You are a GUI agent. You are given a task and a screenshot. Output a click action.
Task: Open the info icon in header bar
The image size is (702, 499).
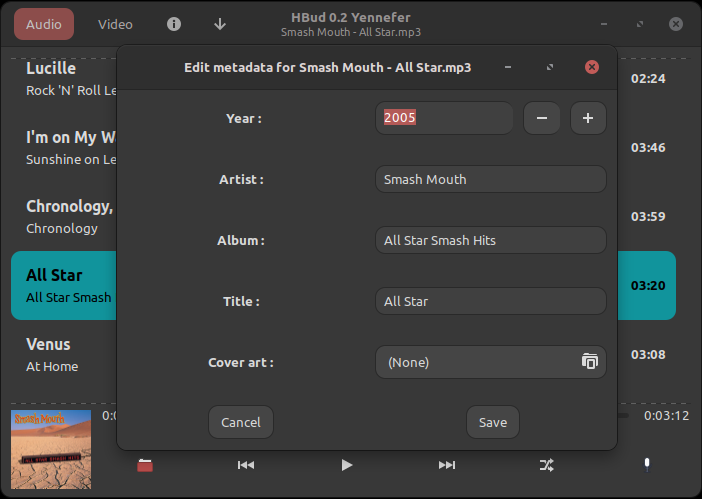pyautogui.click(x=174, y=24)
